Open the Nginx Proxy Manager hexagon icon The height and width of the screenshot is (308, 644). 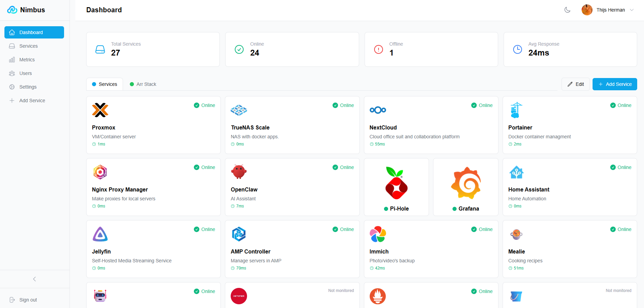[100, 172]
